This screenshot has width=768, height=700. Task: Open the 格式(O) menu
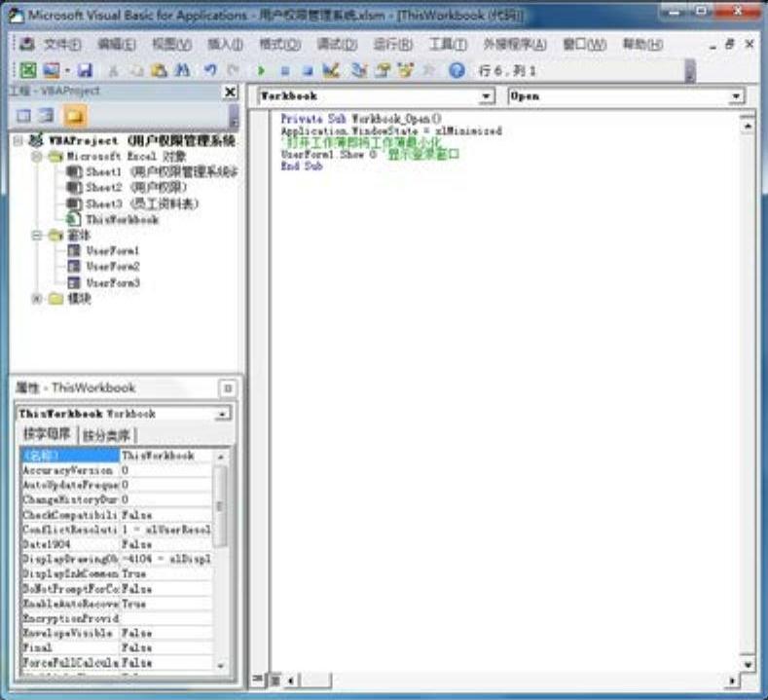click(279, 45)
